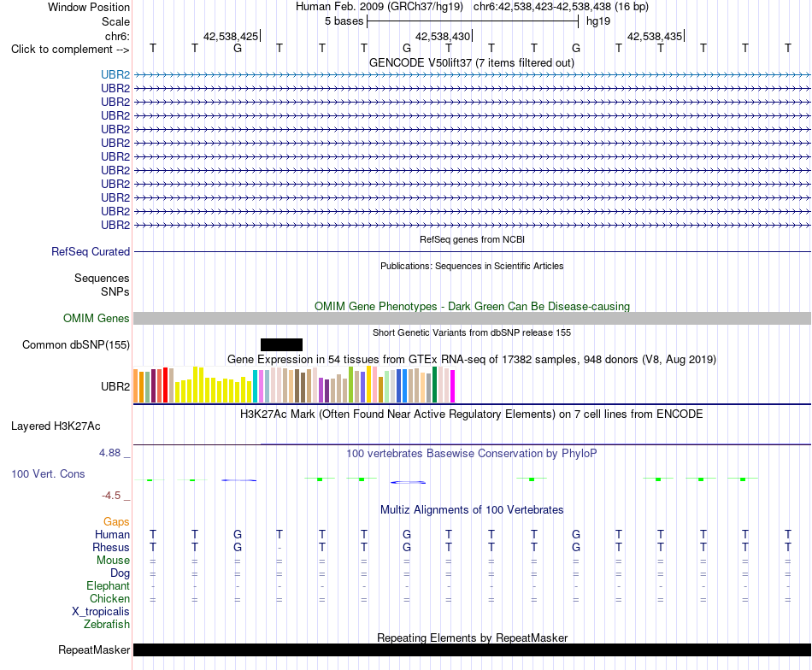
Task: Click the Gaps label in Multiz track
Action: click(x=116, y=522)
